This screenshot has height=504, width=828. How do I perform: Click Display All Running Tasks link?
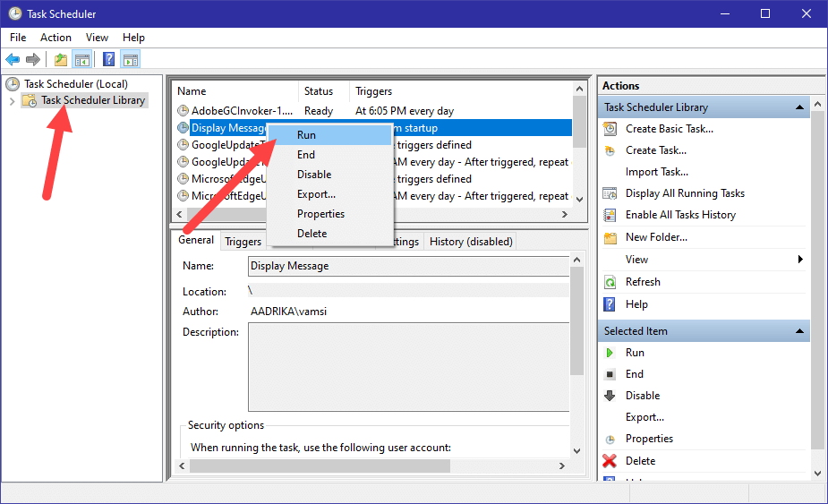point(685,193)
